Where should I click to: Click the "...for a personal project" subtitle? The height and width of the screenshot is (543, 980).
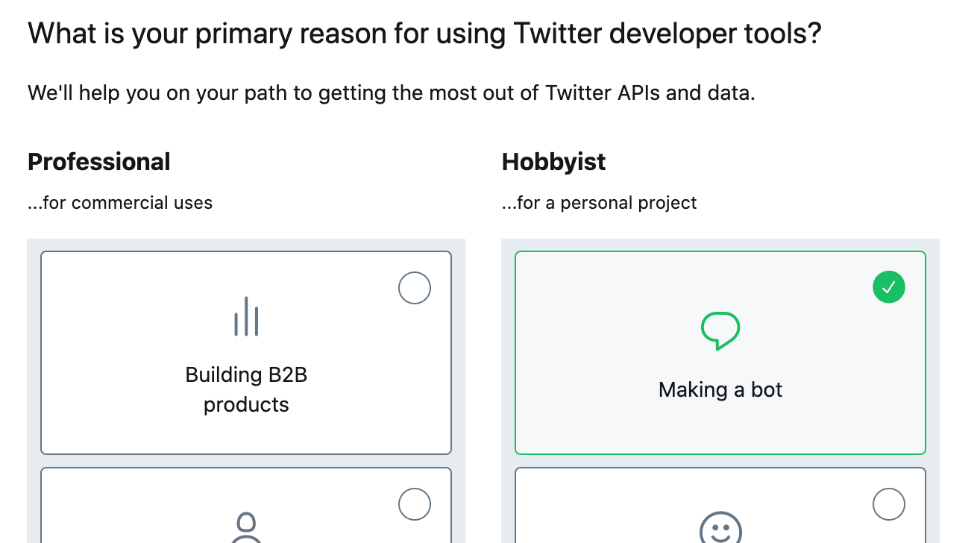pos(600,203)
